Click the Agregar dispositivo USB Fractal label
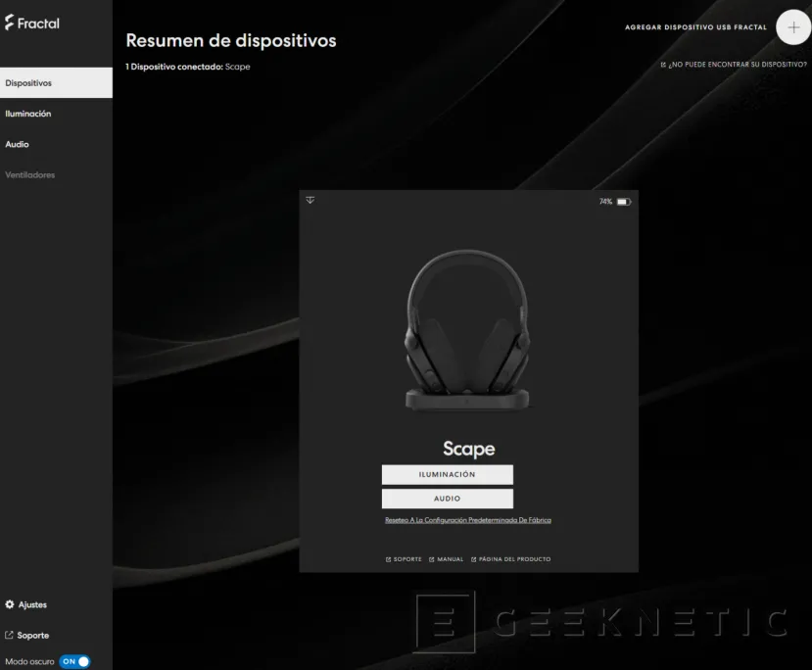This screenshot has width=812, height=670. [x=695, y=27]
